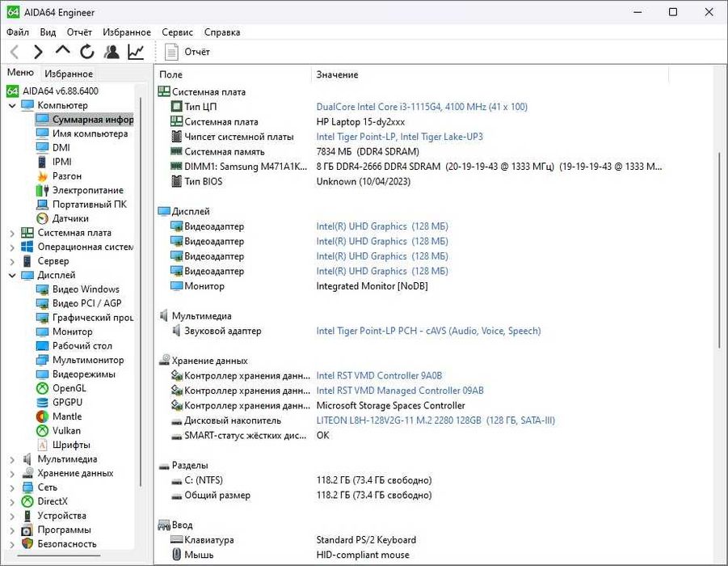Screen dimensions: 728x566
Task: Refresh the page with the refresh icon
Action: [x=86, y=52]
